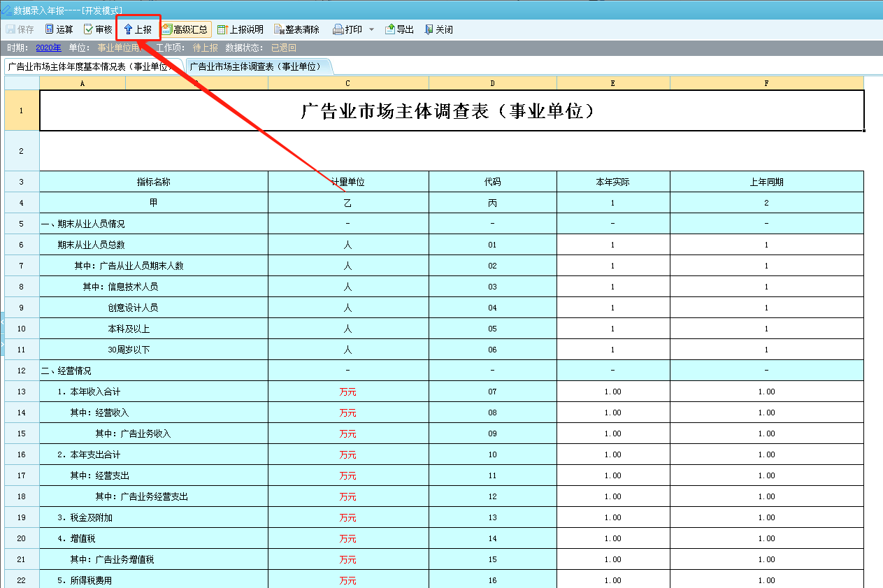Switch to 广告业市场主体年度基本情况表 tab
The width and height of the screenshot is (883, 588).
coord(89,66)
